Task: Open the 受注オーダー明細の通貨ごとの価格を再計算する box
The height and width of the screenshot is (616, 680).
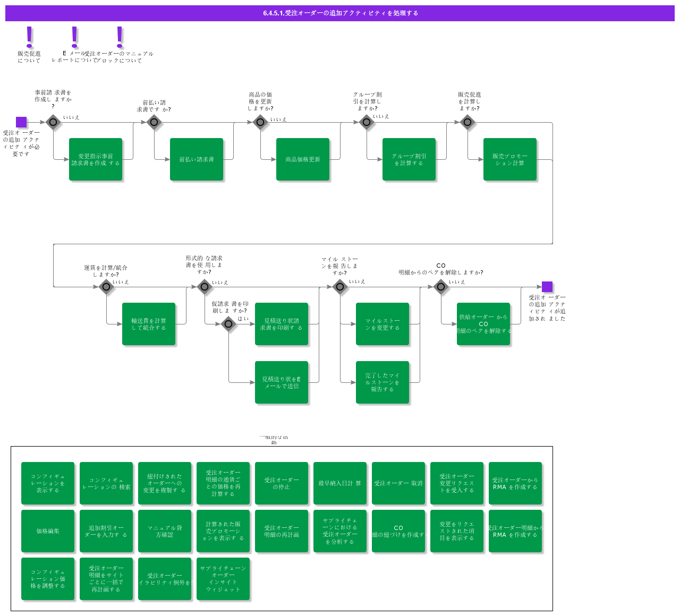Action: click(223, 483)
